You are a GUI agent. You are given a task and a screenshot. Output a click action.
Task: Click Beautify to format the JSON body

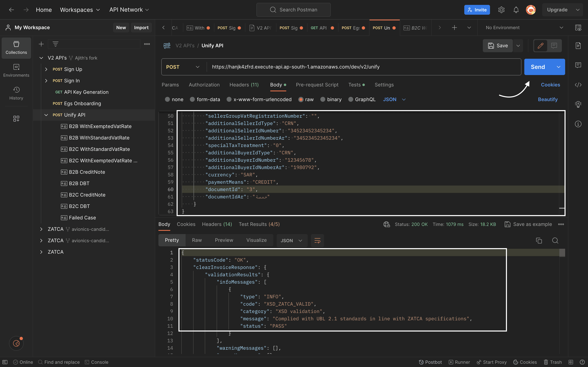pos(548,99)
